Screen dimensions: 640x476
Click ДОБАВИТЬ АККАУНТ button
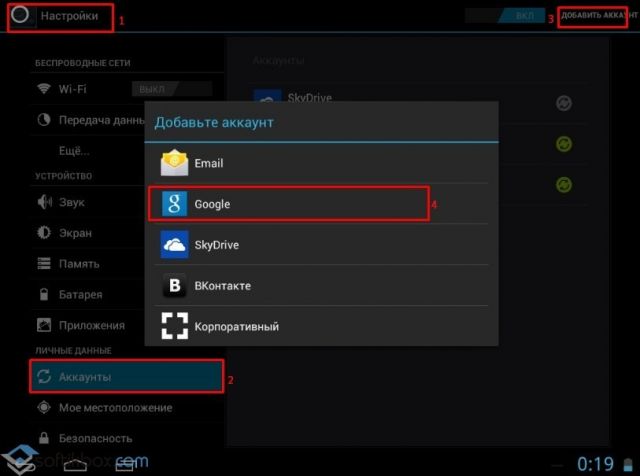tap(598, 16)
